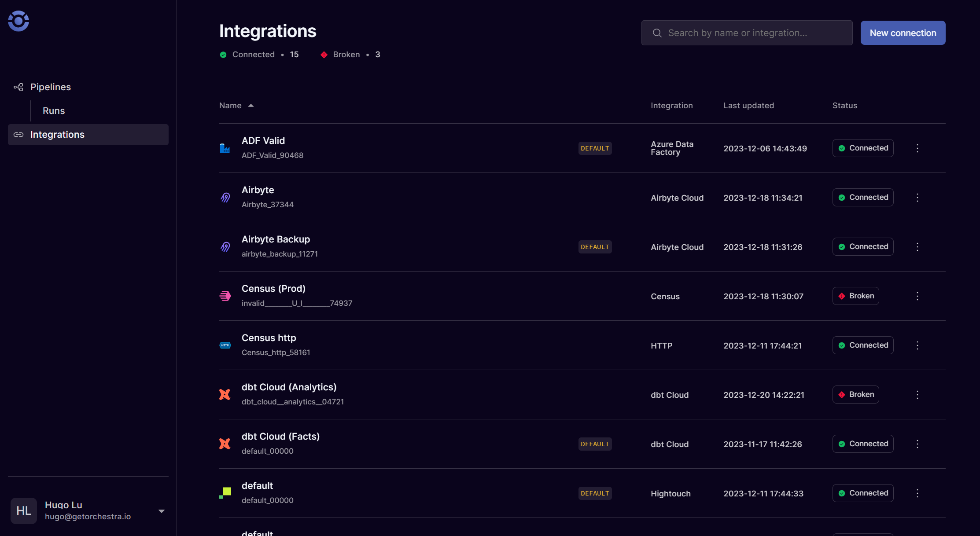Click the Census icon for Census (Prod)

225,296
